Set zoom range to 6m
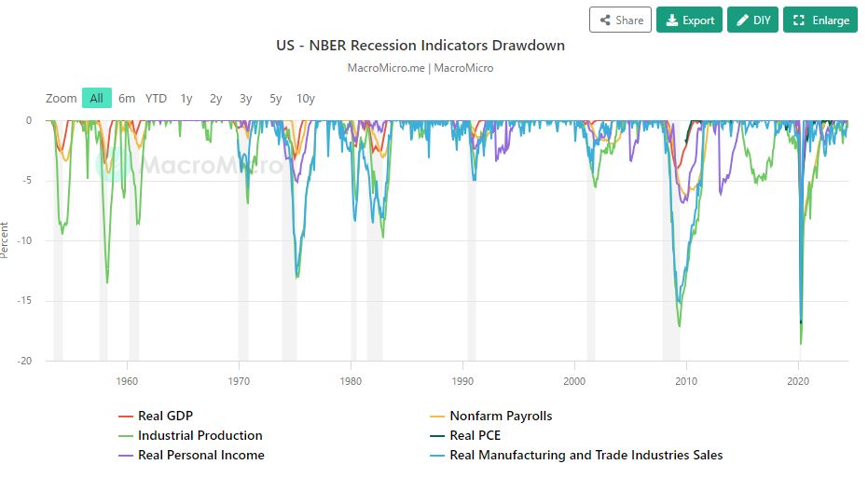This screenshot has height=492, width=868. 127,98
